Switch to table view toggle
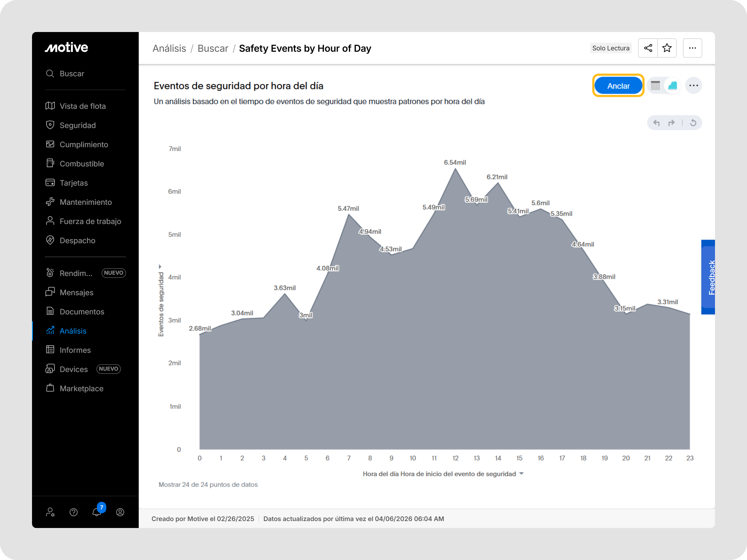747x560 pixels. 655,86
